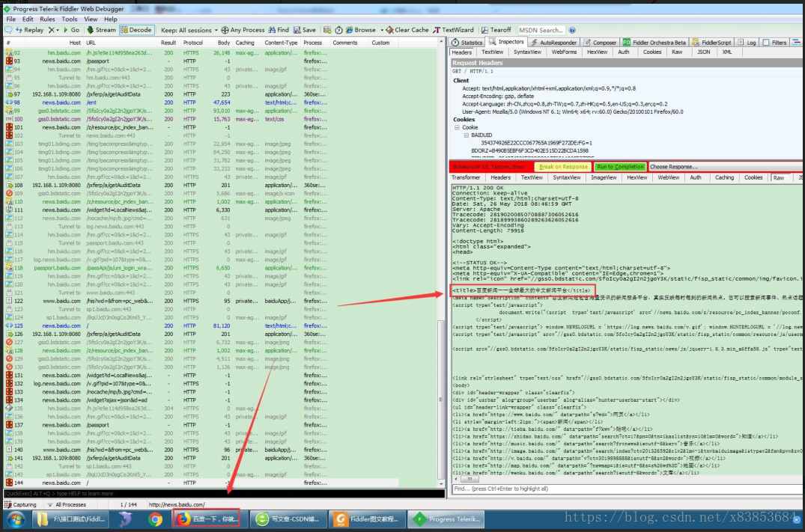Open the File menu
Image resolution: width=805 pixels, height=532 pixels.
[10, 19]
